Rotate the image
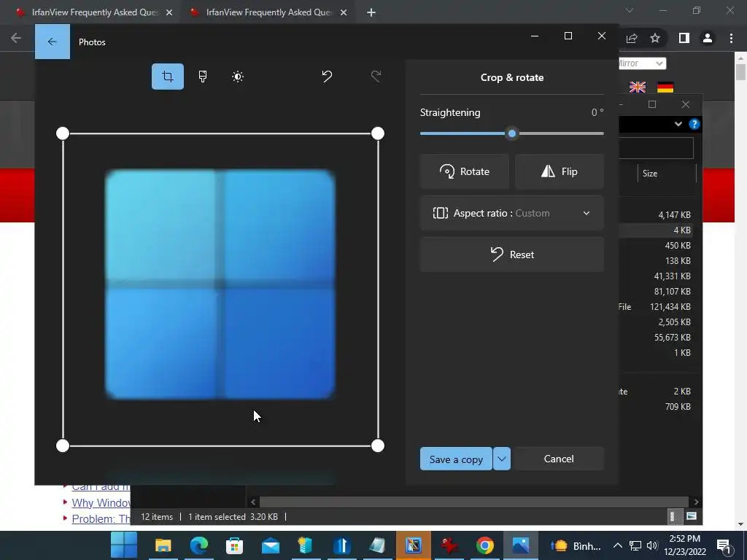 click(465, 171)
